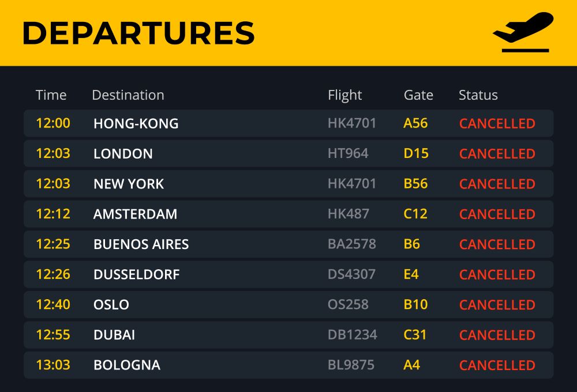Screen dimensions: 577x392
Task: Open the BUENOS AIRES row
Action: tap(288, 244)
